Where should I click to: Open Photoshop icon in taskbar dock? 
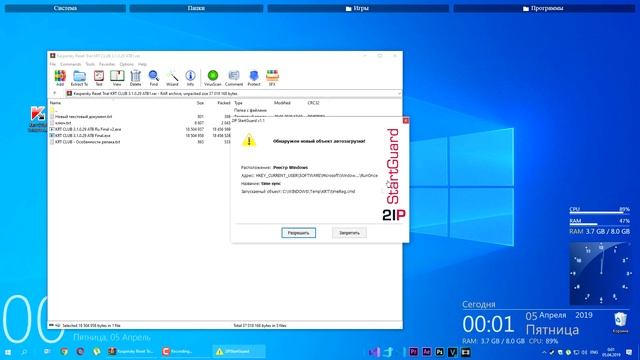[440, 352]
